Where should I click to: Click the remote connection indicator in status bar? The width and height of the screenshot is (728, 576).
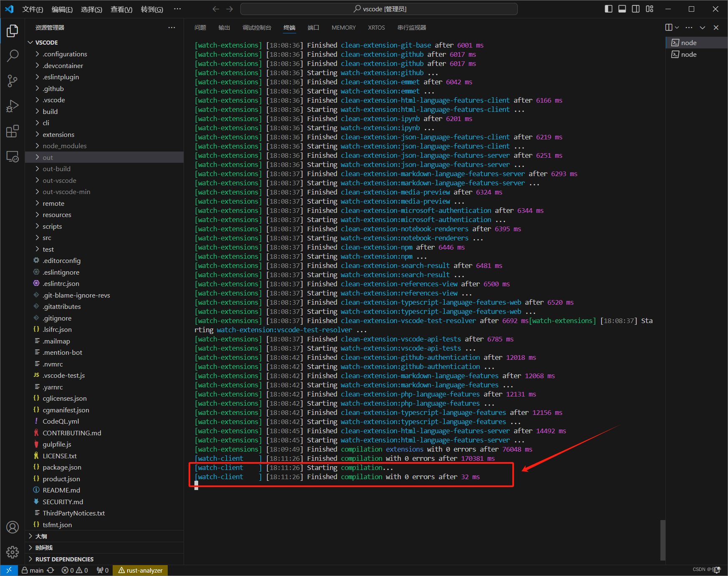[x=9, y=570]
